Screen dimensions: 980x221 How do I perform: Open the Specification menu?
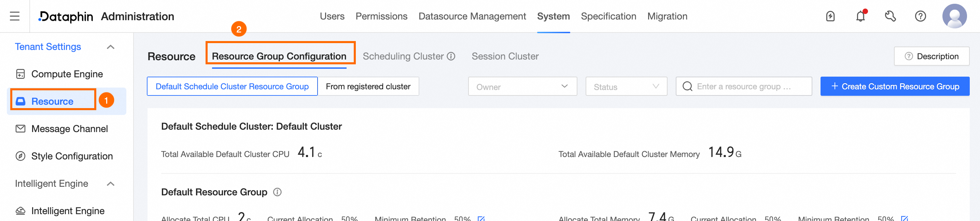coord(608,16)
